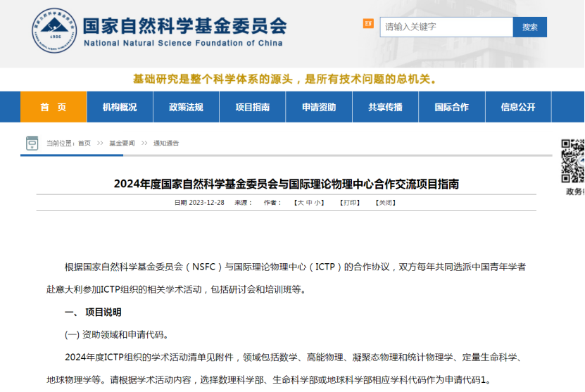Type in the 请输入关键字 search field

pos(446,27)
